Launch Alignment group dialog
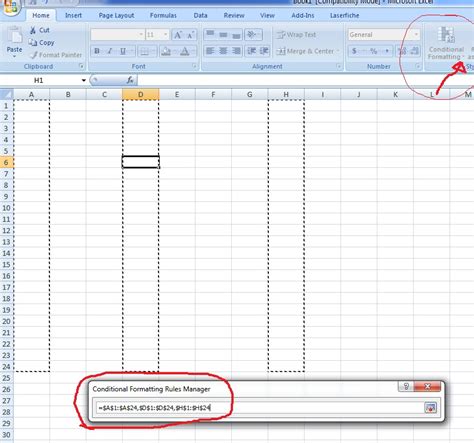This screenshot has width=474, height=443. pos(339,66)
